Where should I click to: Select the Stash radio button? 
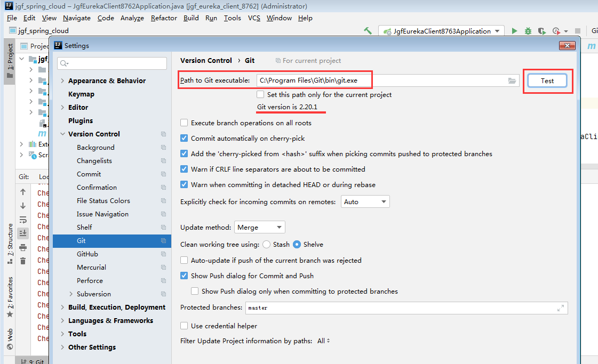(267, 245)
